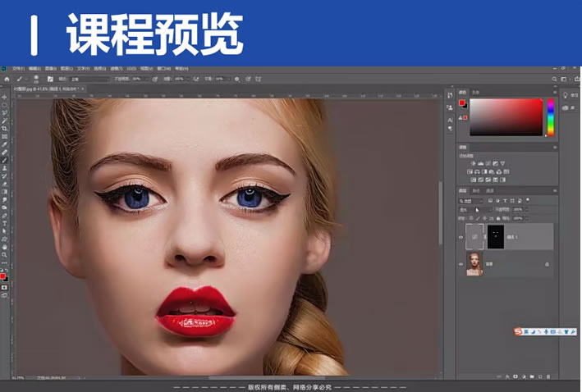582x392 pixels.
Task: Select the Frame tool
Action: [x=4, y=136]
